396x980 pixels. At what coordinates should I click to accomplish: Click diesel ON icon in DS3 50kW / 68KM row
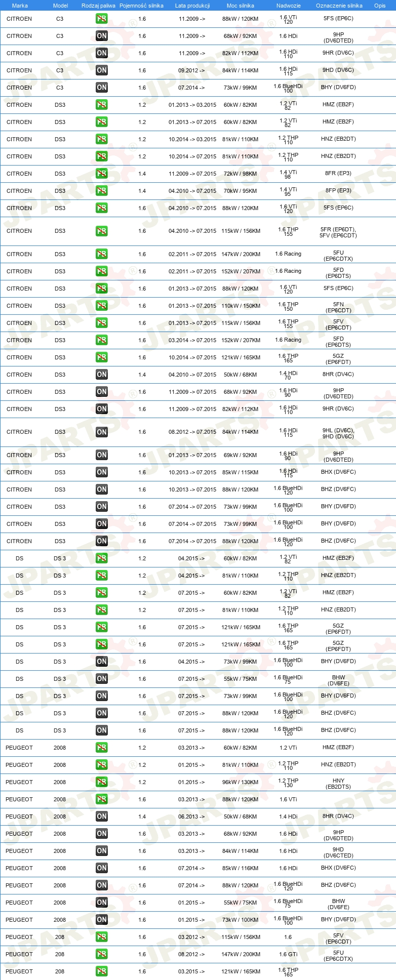click(102, 375)
